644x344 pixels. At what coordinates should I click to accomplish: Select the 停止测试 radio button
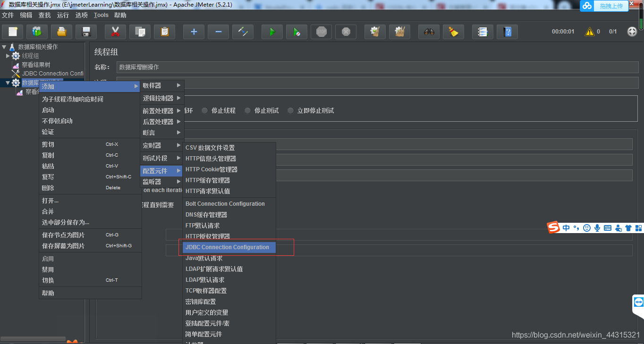click(247, 110)
